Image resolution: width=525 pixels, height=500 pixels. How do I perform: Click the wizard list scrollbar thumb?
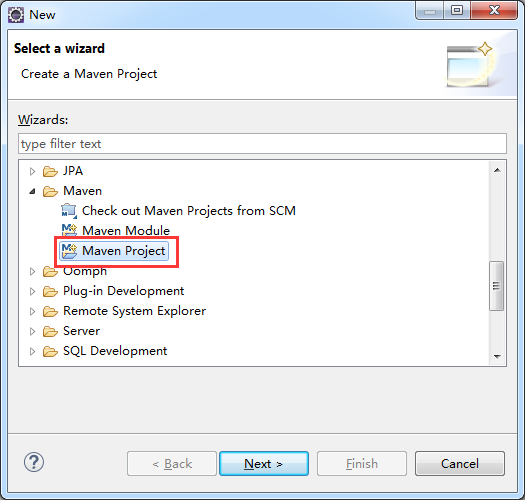497,286
